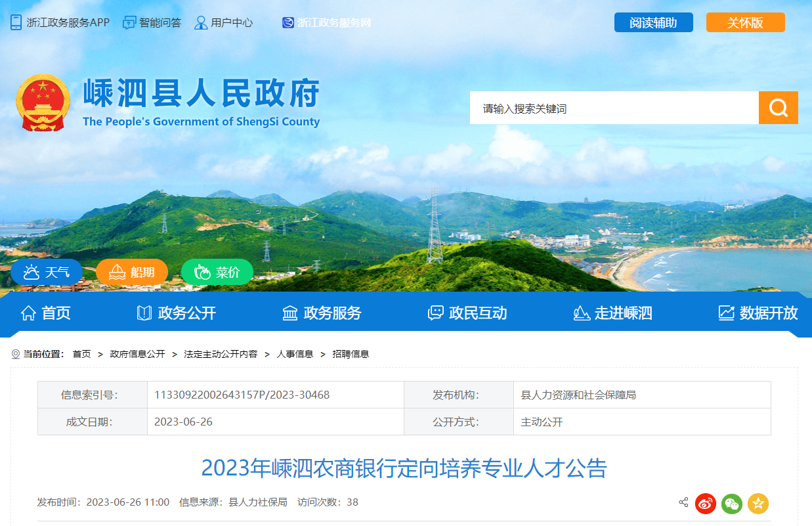812x526 pixels.
Task: Share article to Weibo
Action: point(706,503)
